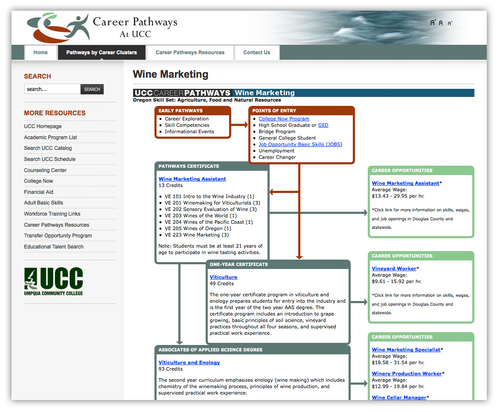Screen dimensions: 500x412
Task: Click the GED link in Points of Entry
Action: (323, 125)
